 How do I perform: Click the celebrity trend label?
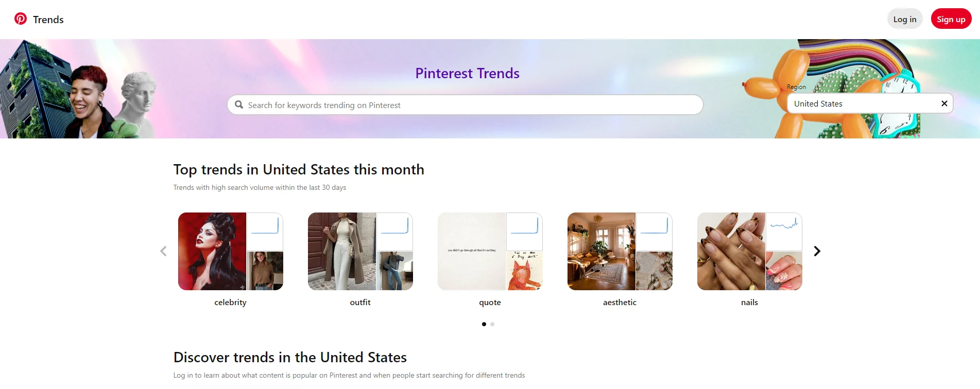pyautogui.click(x=230, y=303)
